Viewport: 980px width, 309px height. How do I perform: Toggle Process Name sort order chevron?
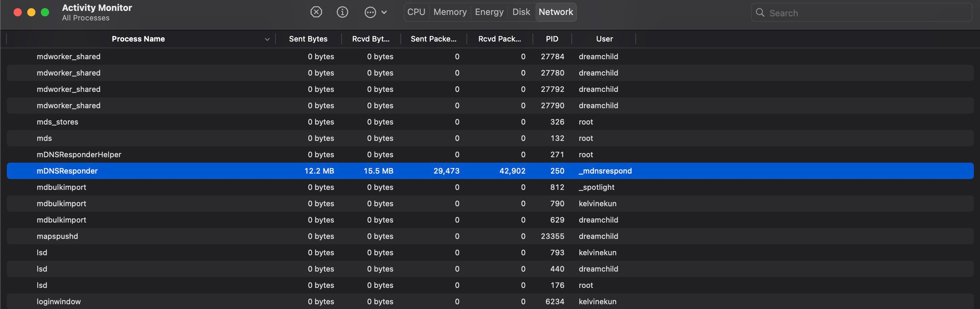[x=267, y=39]
